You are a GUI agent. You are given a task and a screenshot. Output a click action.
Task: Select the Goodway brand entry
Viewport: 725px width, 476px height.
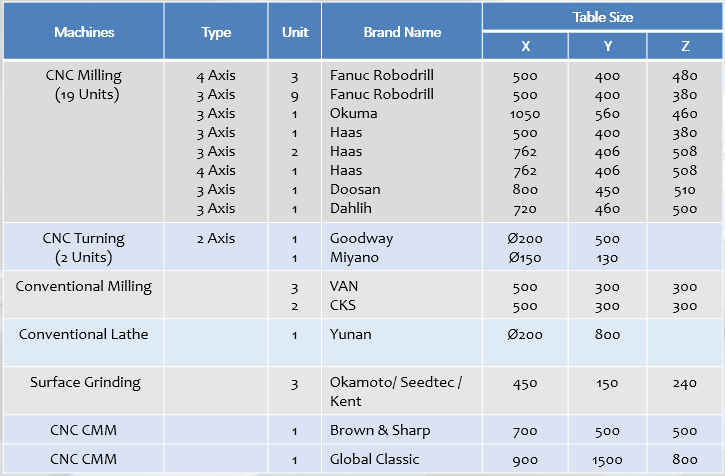click(x=361, y=239)
